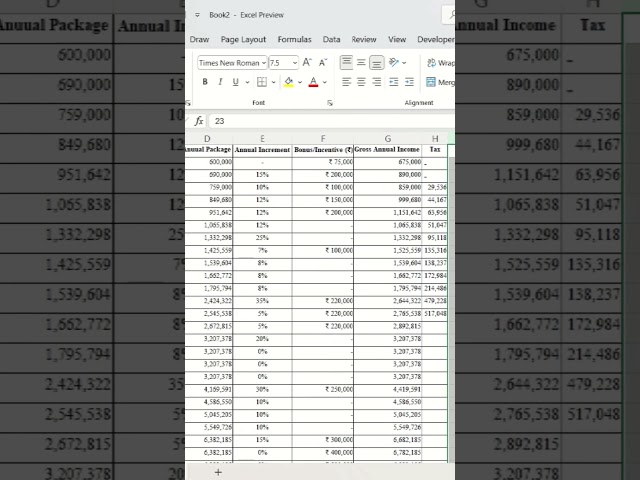The image size is (640, 480).
Task: Toggle Center alignment
Action: [x=361, y=82]
